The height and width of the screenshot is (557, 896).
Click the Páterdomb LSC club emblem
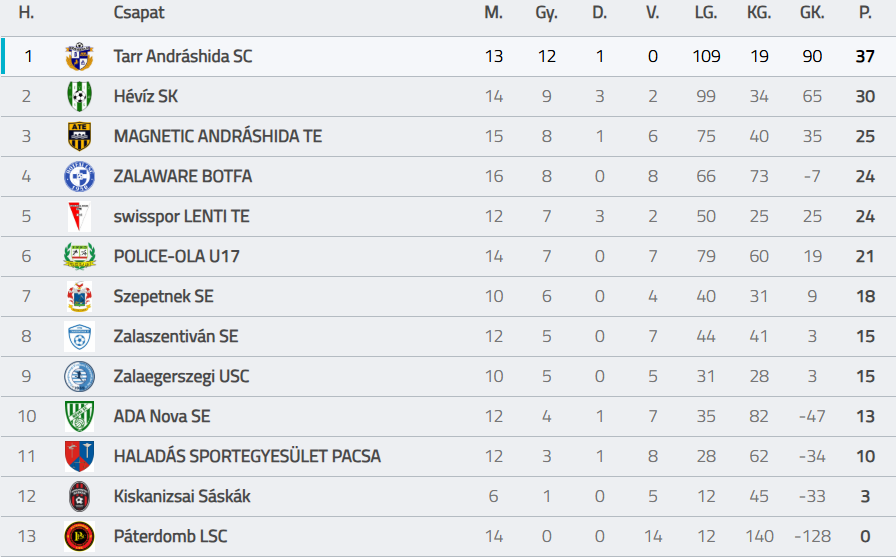(79, 537)
